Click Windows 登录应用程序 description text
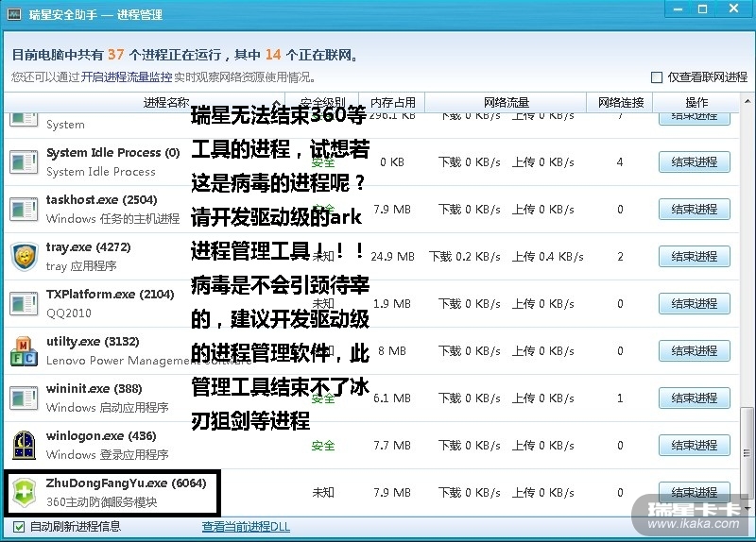The width and height of the screenshot is (756, 542). (x=108, y=455)
